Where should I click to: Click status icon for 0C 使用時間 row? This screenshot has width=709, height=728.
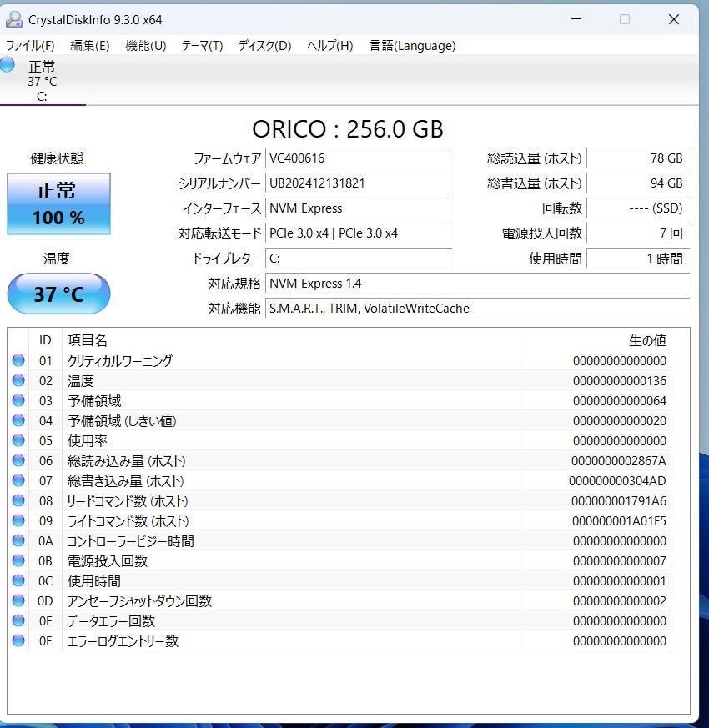coord(18,580)
